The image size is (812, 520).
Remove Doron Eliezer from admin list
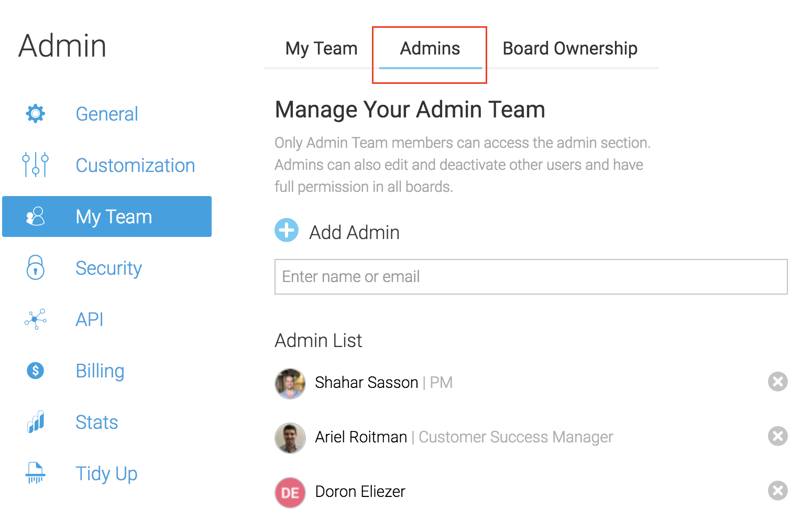click(x=778, y=491)
